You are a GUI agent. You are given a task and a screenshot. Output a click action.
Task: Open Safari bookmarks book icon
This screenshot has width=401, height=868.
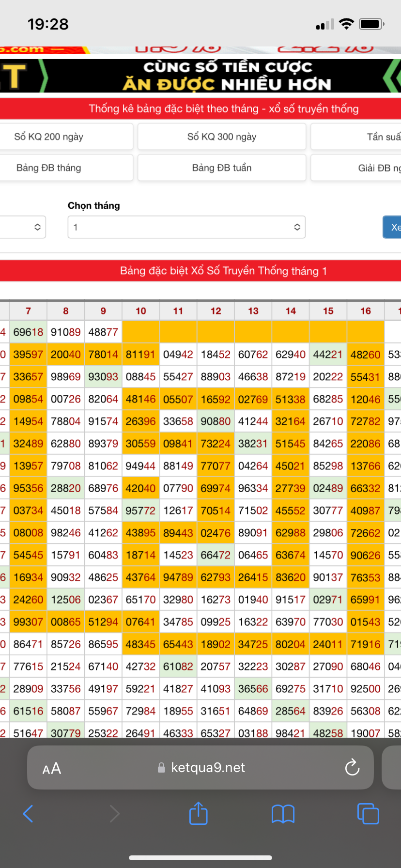click(x=283, y=814)
